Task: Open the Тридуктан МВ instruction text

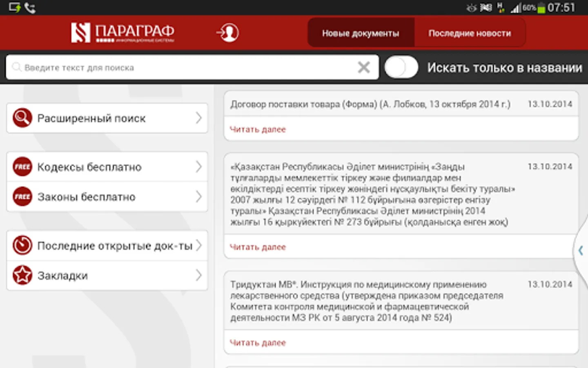Action: [x=367, y=301]
